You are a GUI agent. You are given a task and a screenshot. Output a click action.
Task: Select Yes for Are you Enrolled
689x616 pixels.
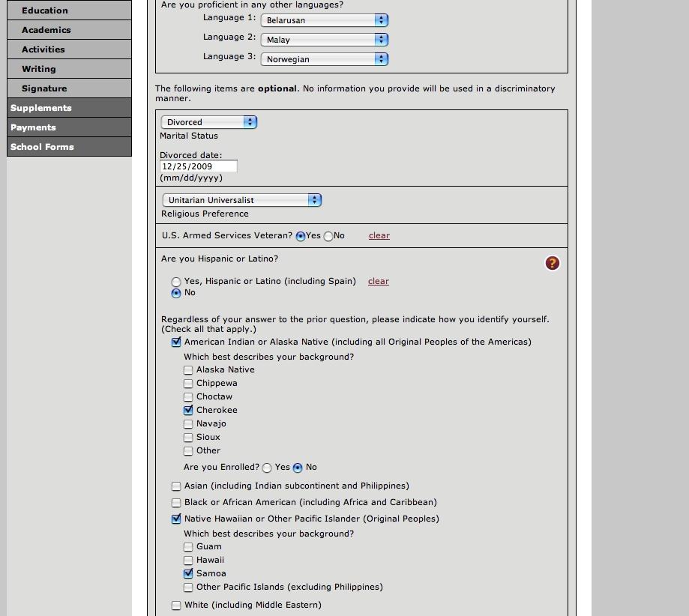[267, 468]
